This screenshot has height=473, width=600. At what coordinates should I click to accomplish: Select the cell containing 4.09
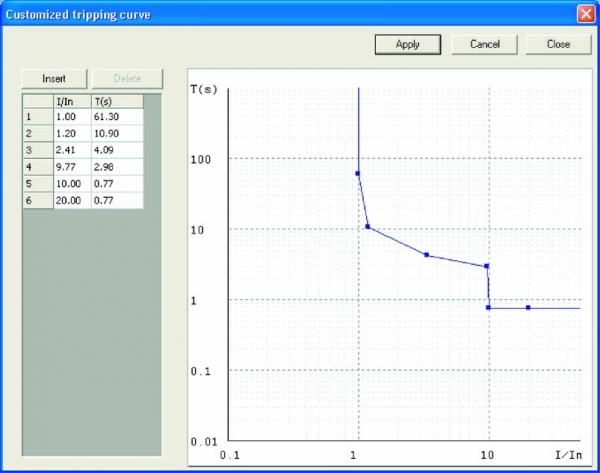(116, 150)
